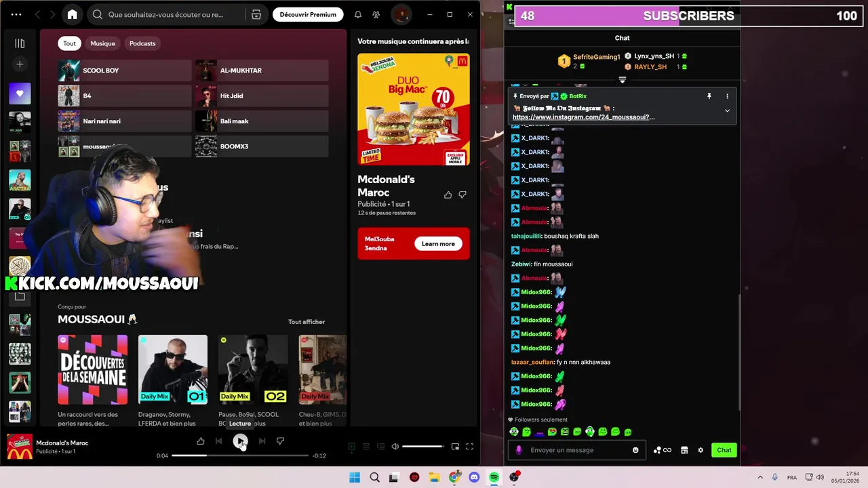Open SCOOL BOY shortcut tile
The height and width of the screenshot is (488, 868).
[125, 70]
